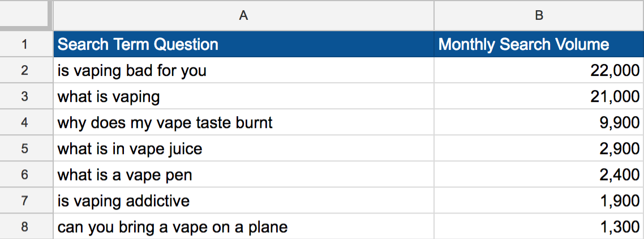Viewport: 644px width, 239px height.
Task: Select the cell containing 22,000
Action: point(539,70)
